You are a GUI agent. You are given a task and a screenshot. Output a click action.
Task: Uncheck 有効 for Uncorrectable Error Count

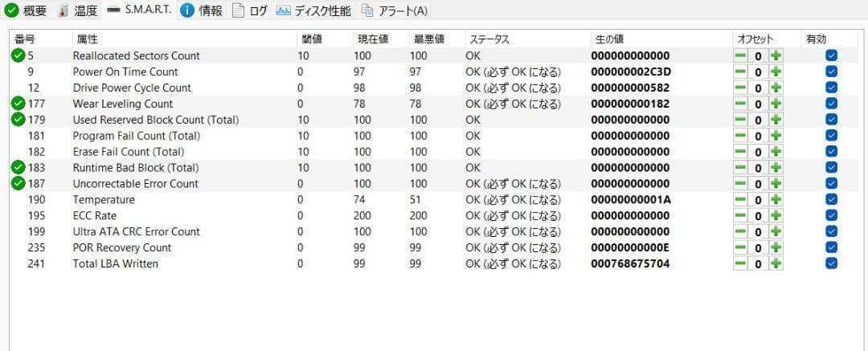pyautogui.click(x=831, y=183)
